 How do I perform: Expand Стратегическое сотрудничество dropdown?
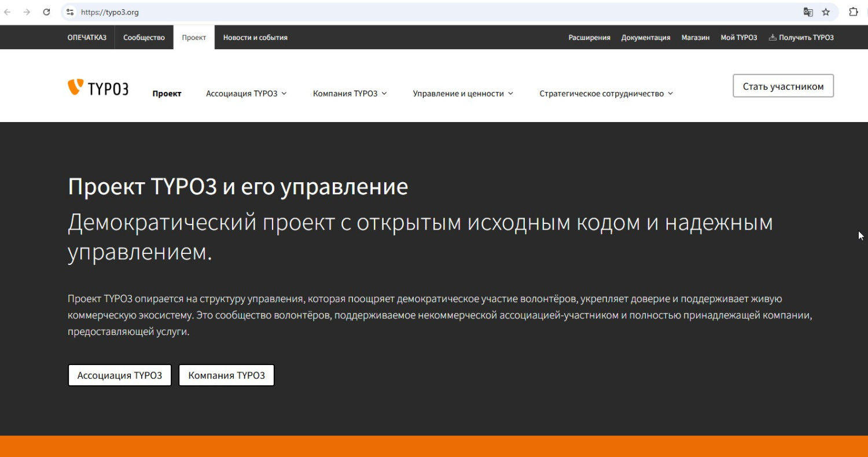(x=606, y=94)
